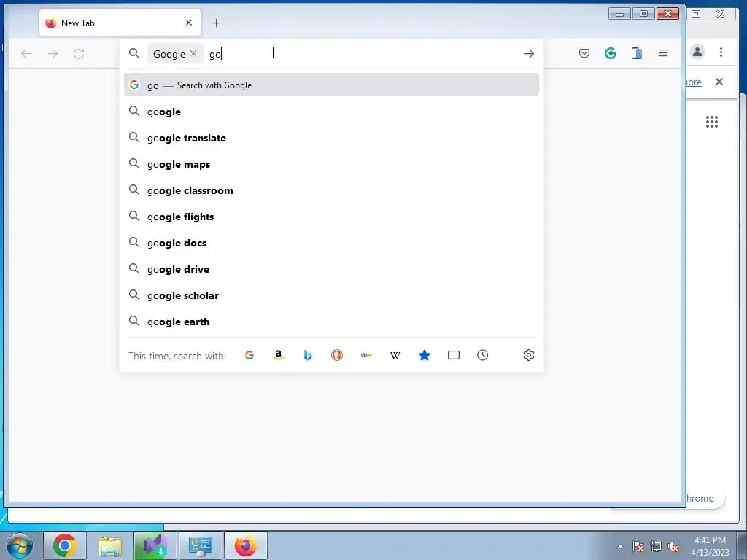
Task: Search this time with Wikipedia icon
Action: 395,355
